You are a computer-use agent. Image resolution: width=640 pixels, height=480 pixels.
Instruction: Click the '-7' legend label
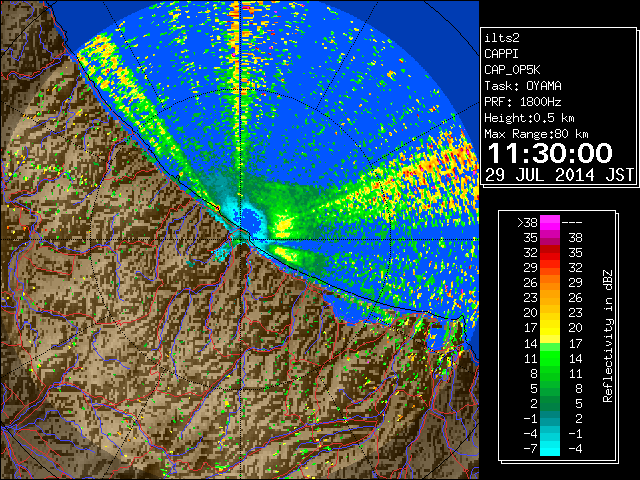click(530, 448)
